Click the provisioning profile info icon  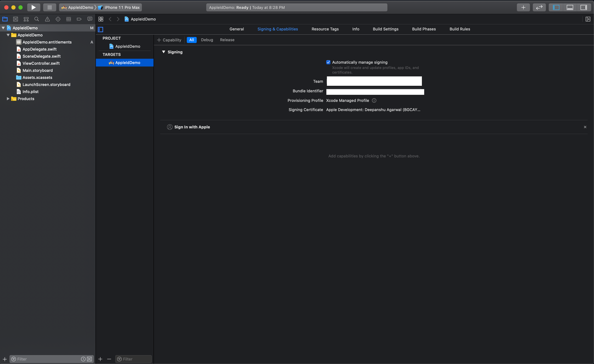click(374, 100)
